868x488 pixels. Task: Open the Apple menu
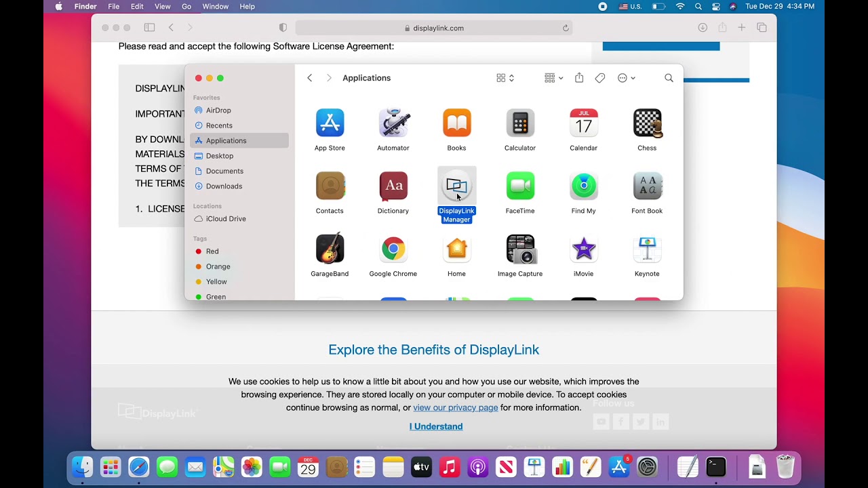click(x=59, y=6)
